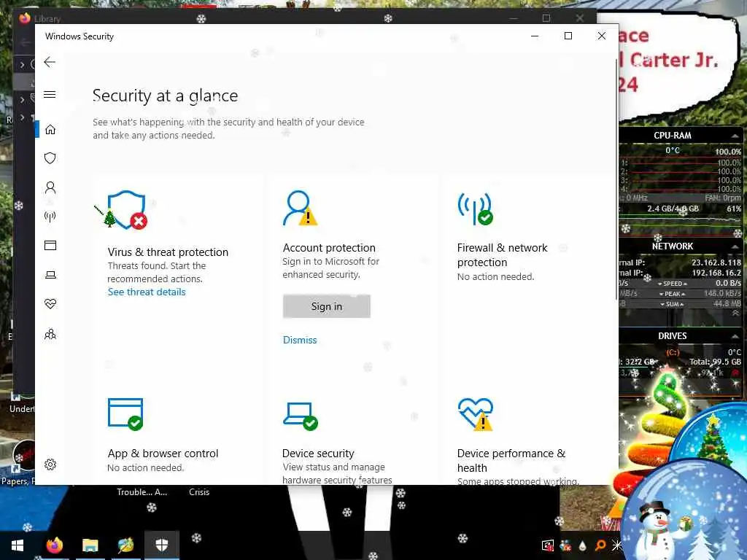Click the Device security laptop tile icon
747x560 pixels.
pyautogui.click(x=300, y=416)
